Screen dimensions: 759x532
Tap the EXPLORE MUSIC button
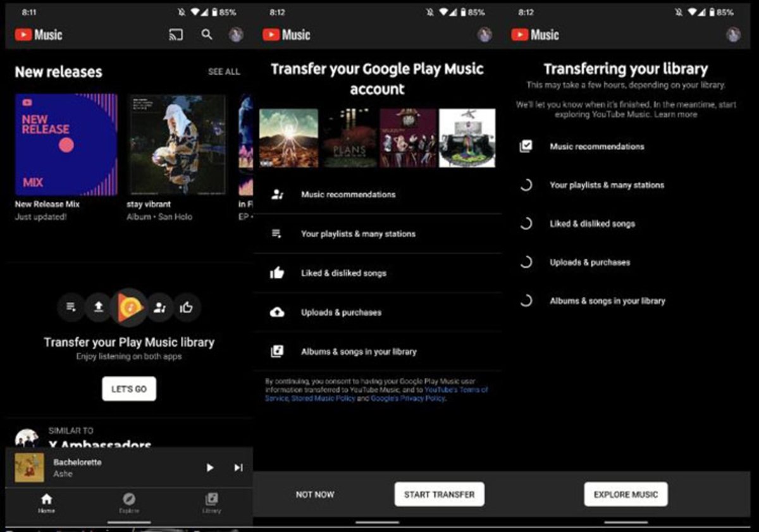(x=626, y=495)
